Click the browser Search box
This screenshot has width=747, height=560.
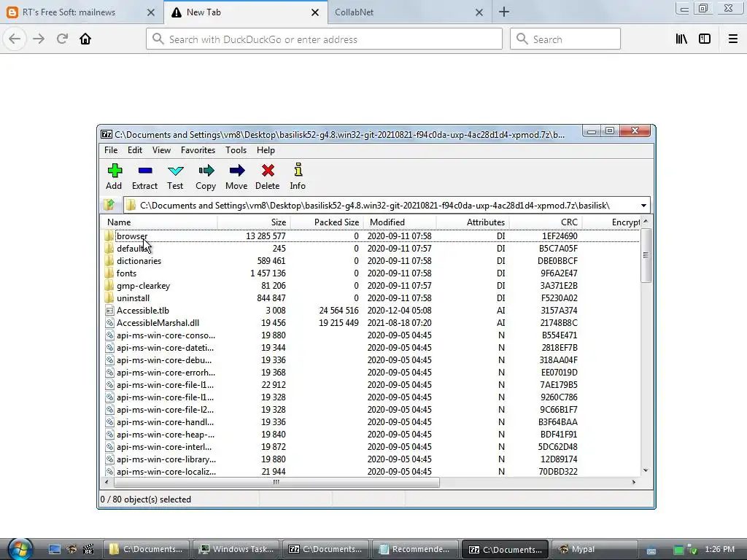[x=565, y=39]
